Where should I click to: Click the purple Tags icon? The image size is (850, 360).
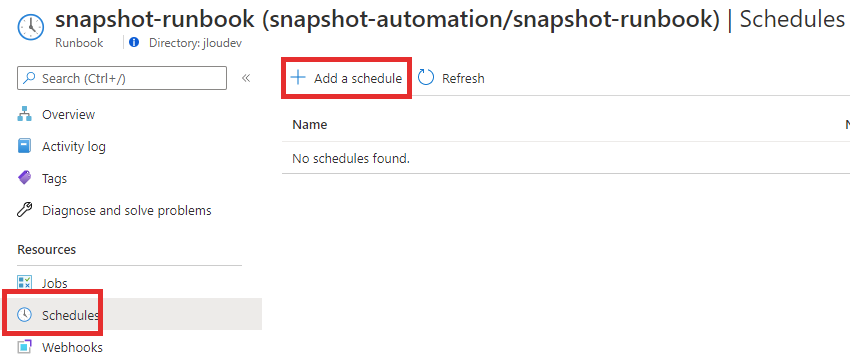pos(25,178)
